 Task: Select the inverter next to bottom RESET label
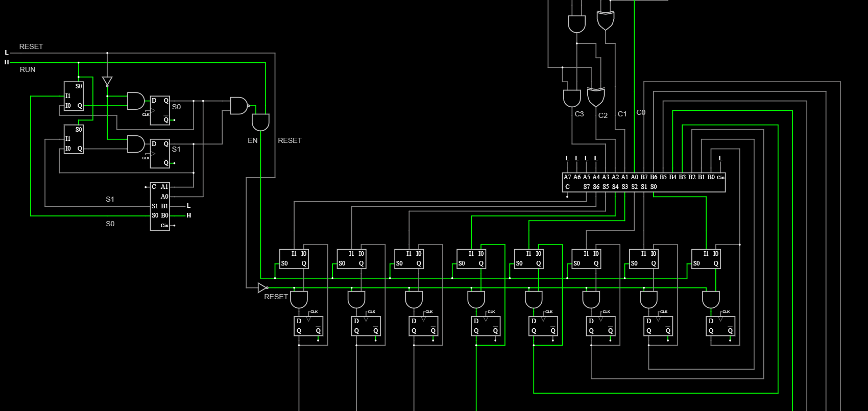point(262,288)
